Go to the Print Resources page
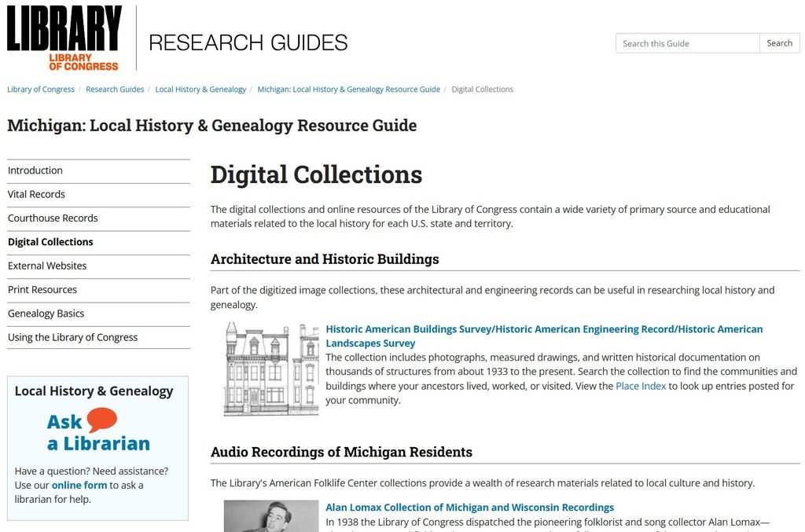The height and width of the screenshot is (532, 805). click(98, 290)
